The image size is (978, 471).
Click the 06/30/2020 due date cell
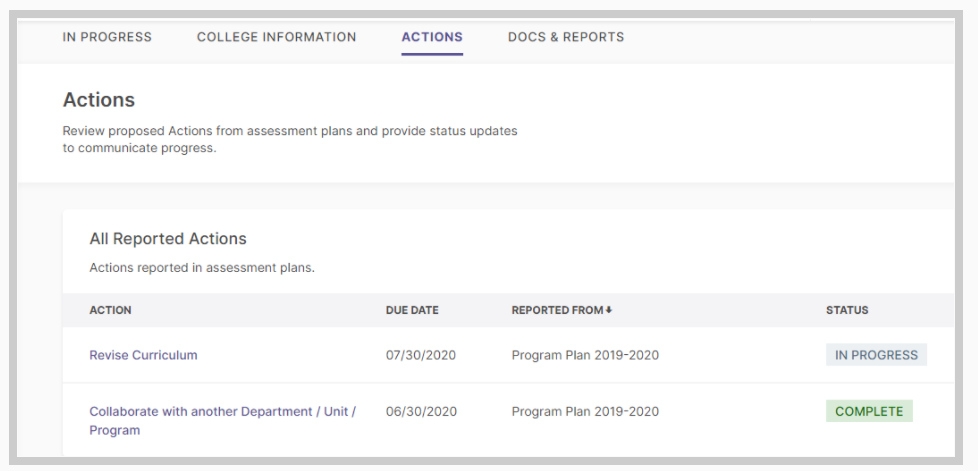(x=420, y=411)
